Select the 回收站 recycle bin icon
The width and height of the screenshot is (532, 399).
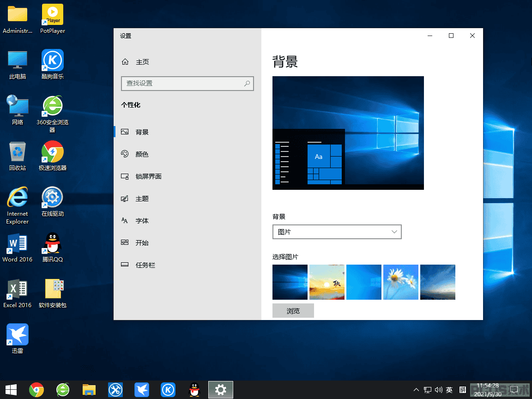[17, 156]
